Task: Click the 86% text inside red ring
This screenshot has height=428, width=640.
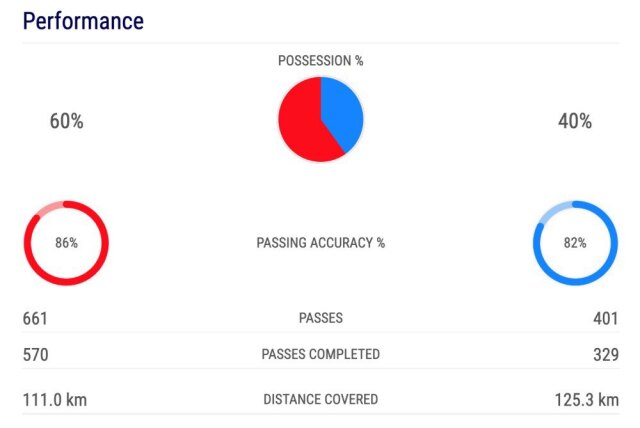Action: coord(66,243)
